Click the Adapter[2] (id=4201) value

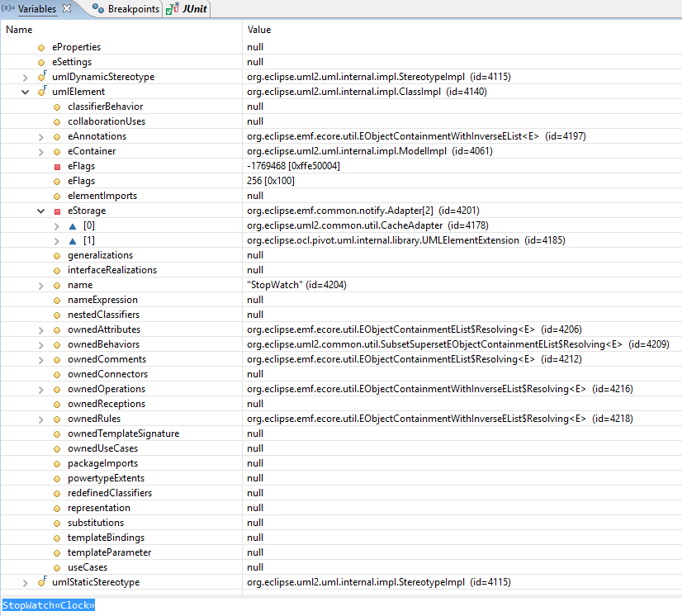[363, 211]
